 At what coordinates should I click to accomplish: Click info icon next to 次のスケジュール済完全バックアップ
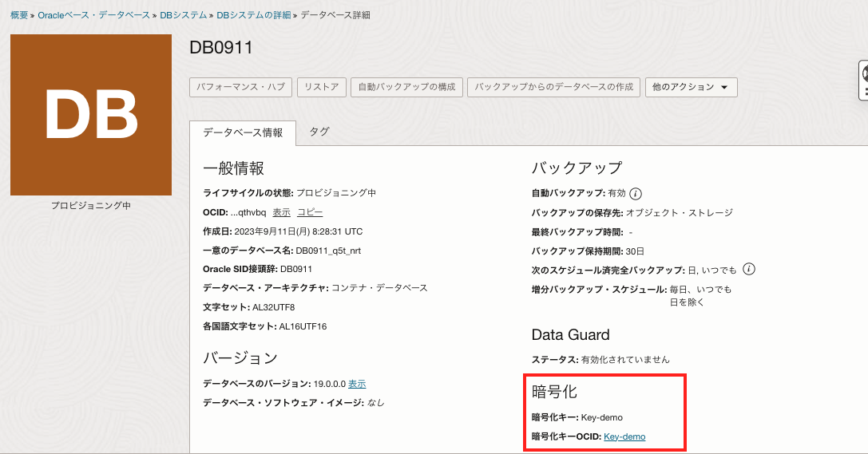pyautogui.click(x=749, y=269)
